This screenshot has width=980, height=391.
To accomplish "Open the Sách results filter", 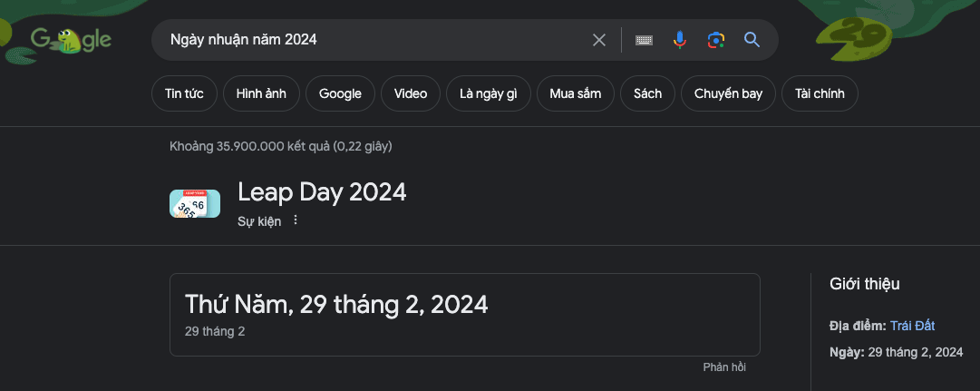I will click(x=647, y=93).
